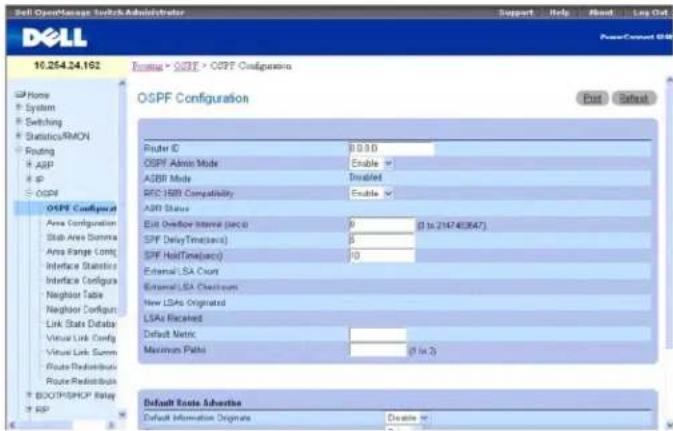Open the Help link
This screenshot has width=673, height=431.
click(x=560, y=12)
